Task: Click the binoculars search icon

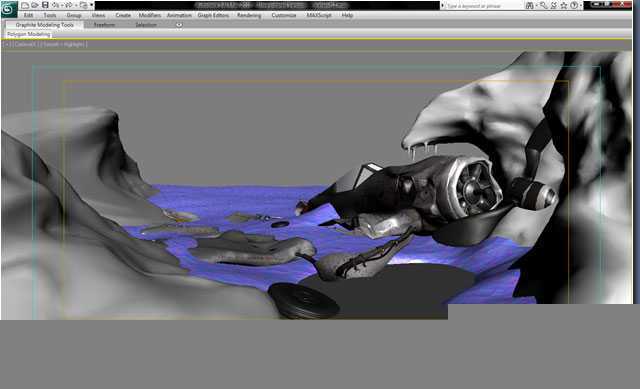Action: point(529,5)
